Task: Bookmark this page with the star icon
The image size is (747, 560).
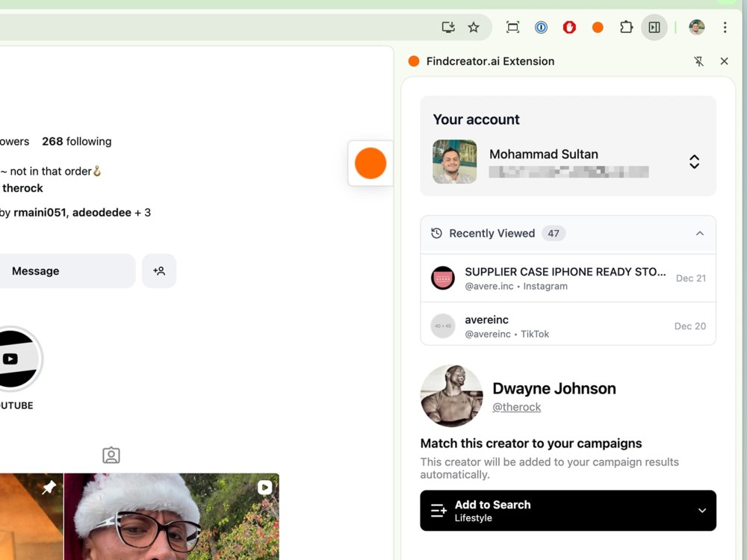Action: (x=474, y=27)
